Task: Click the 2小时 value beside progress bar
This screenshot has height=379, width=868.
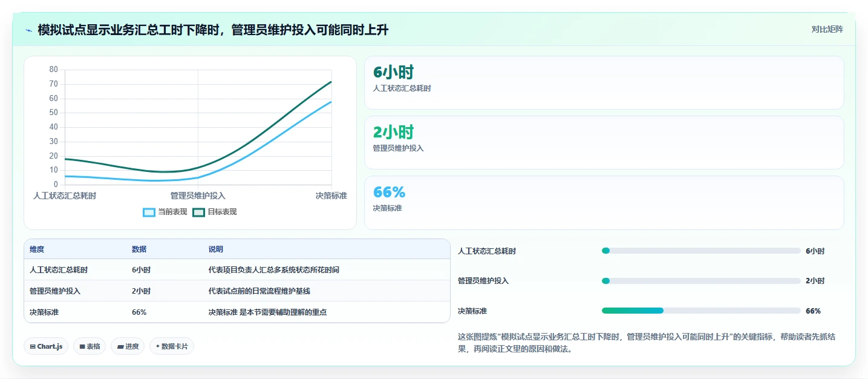Action: click(815, 281)
